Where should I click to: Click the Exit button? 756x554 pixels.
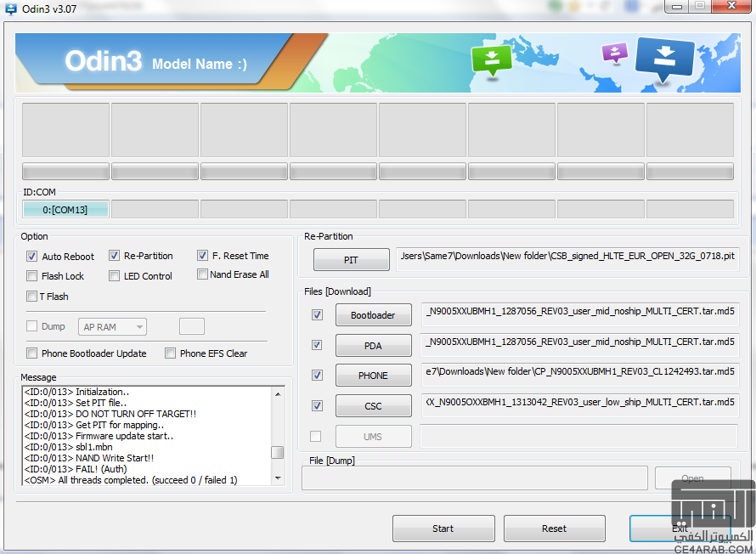point(680,529)
